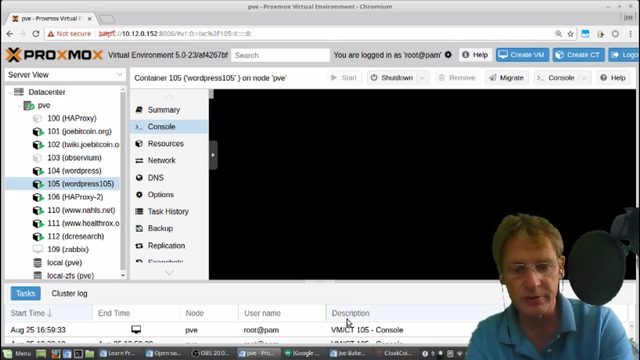Open Console from toolbar button
The image size is (640, 360).
click(x=556, y=78)
